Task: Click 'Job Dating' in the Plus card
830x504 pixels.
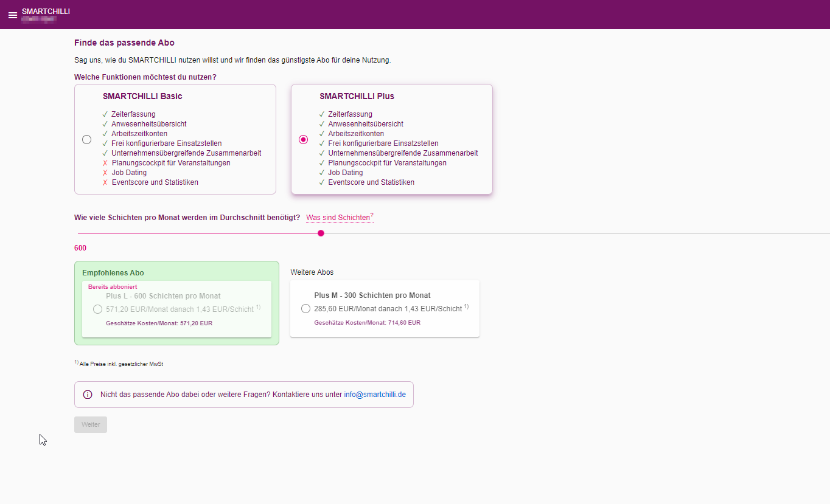Action: [x=346, y=173]
